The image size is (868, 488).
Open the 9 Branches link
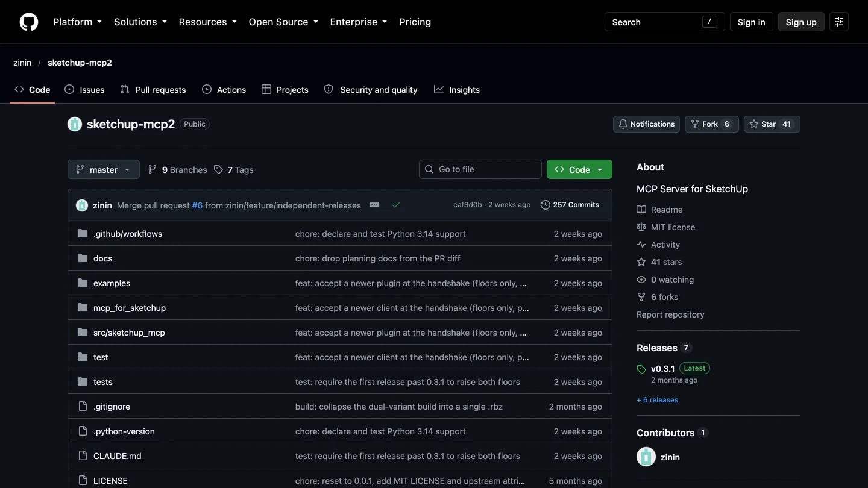(x=177, y=170)
